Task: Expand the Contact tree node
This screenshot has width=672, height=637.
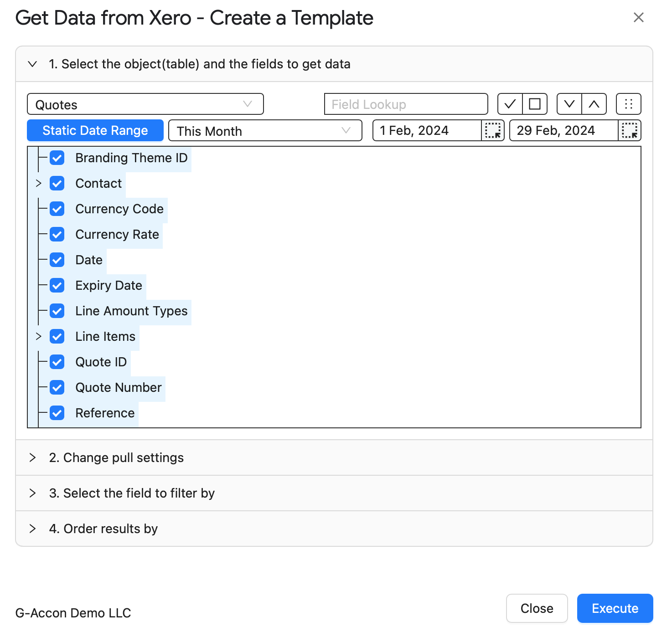Action: click(39, 183)
